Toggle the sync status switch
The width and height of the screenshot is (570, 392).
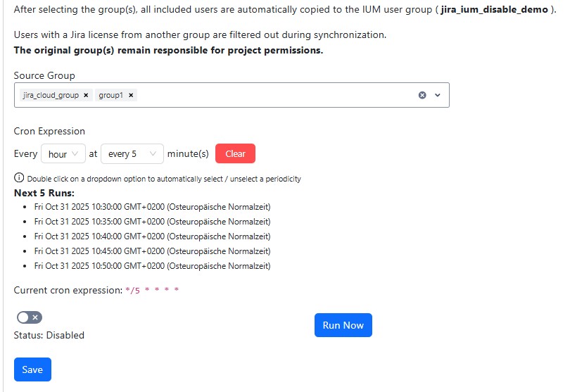[30, 317]
